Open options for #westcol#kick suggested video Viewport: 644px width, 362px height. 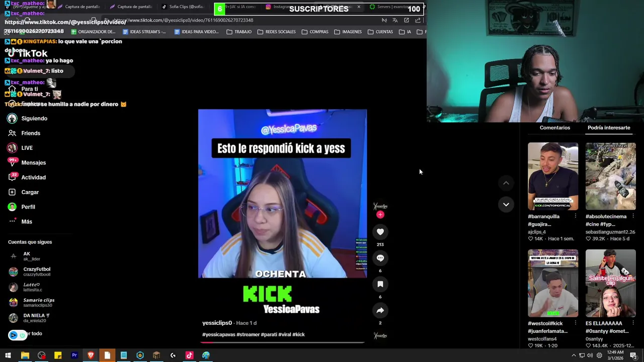click(x=575, y=323)
